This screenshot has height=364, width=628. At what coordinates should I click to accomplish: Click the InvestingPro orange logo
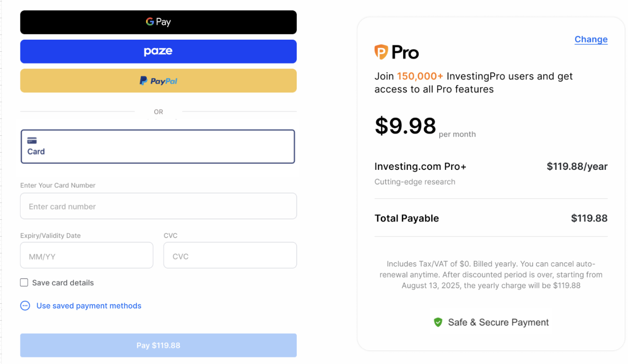(380, 51)
